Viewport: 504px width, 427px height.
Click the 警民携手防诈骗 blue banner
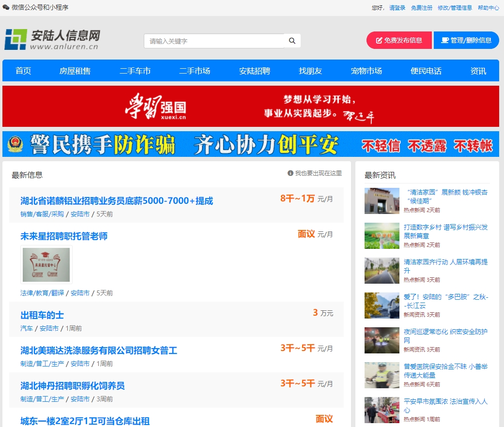click(251, 144)
